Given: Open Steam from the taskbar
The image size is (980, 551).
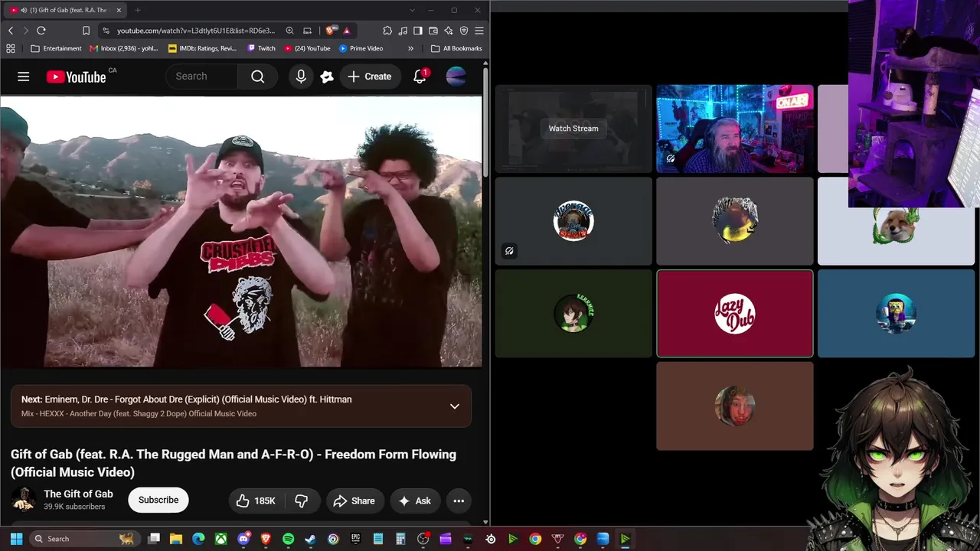Looking at the screenshot, I should 310,539.
